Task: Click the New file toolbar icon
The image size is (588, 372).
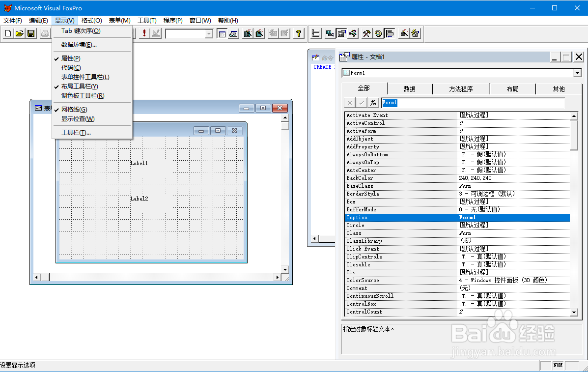Action: (8, 33)
